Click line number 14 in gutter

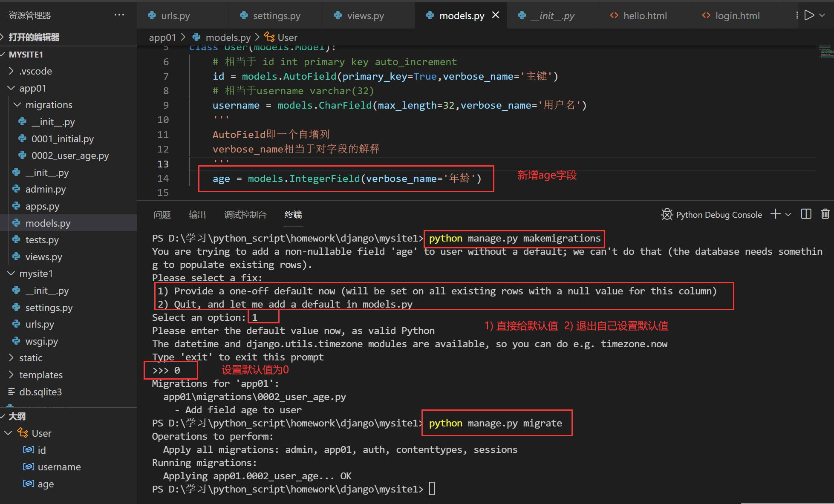(163, 179)
